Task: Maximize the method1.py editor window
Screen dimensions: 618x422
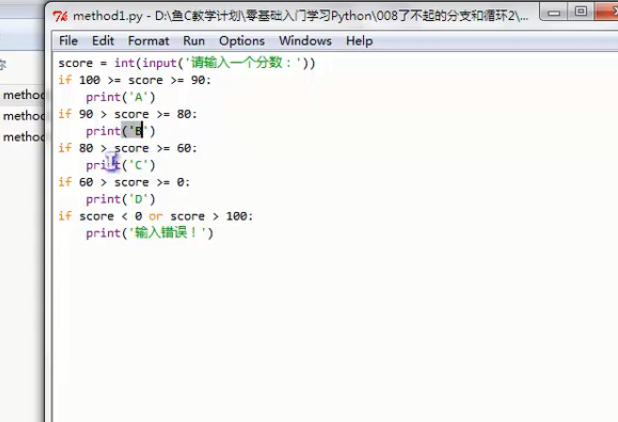Action: pyautogui.click(x=581, y=11)
